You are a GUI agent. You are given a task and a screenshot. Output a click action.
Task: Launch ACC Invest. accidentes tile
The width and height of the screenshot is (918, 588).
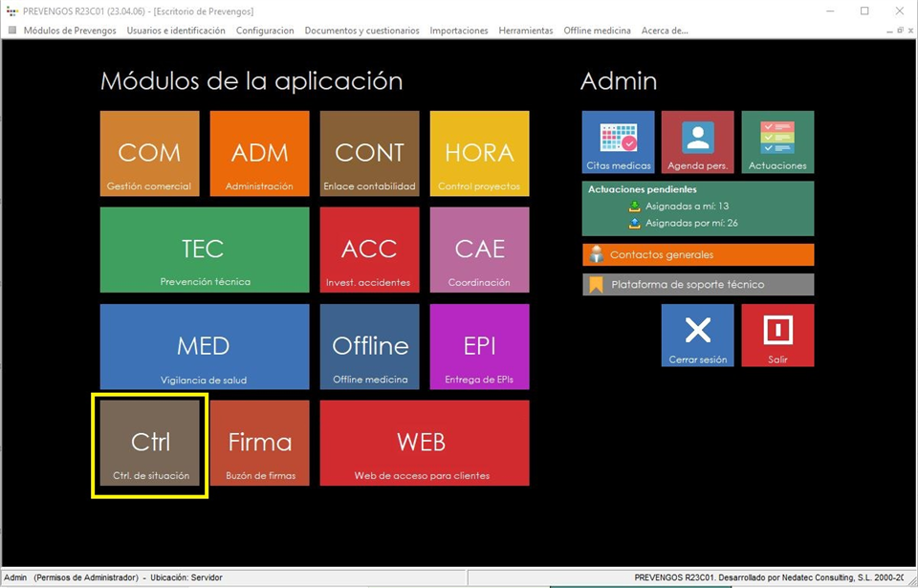pyautogui.click(x=369, y=250)
